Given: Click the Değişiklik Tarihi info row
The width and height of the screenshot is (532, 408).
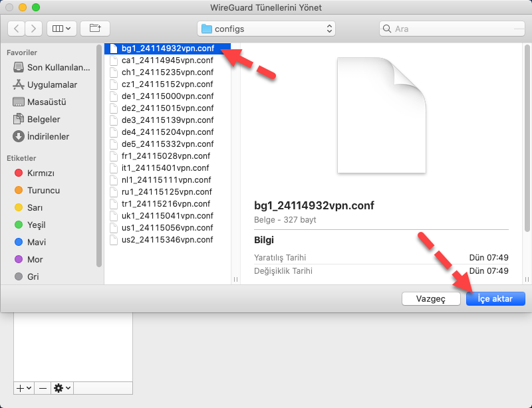Looking at the screenshot, I should pyautogui.click(x=381, y=271).
